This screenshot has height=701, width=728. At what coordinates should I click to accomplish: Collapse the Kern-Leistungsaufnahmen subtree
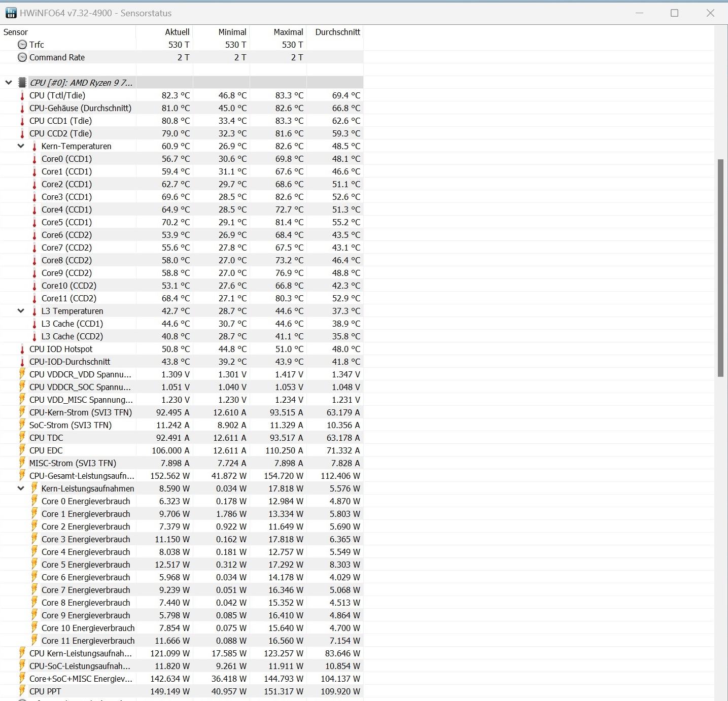click(x=21, y=488)
